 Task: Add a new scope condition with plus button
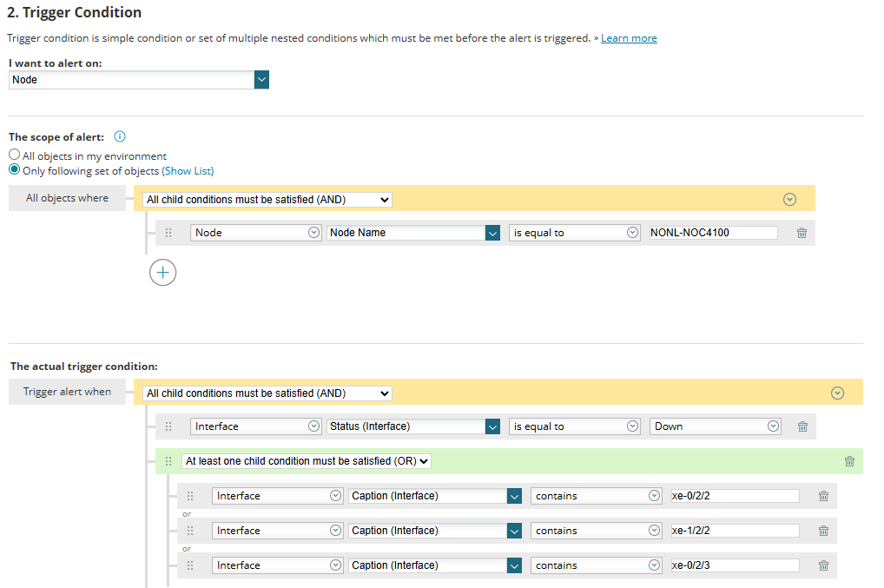[163, 273]
